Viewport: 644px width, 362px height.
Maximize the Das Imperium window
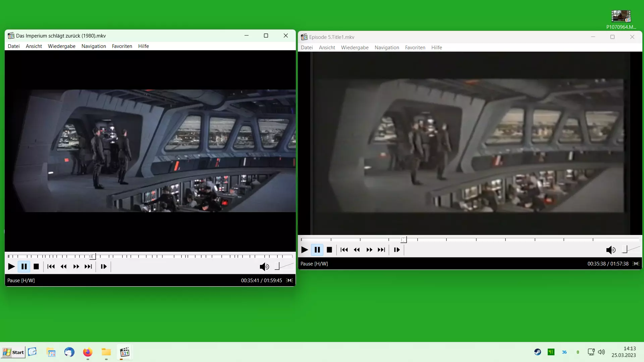tap(266, 36)
